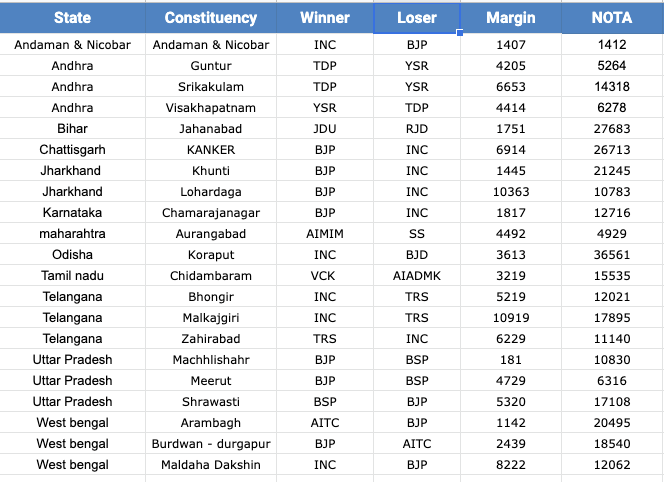The height and width of the screenshot is (482, 664).
Task: Click the fill handle on the Loser cell
Action: tap(460, 33)
